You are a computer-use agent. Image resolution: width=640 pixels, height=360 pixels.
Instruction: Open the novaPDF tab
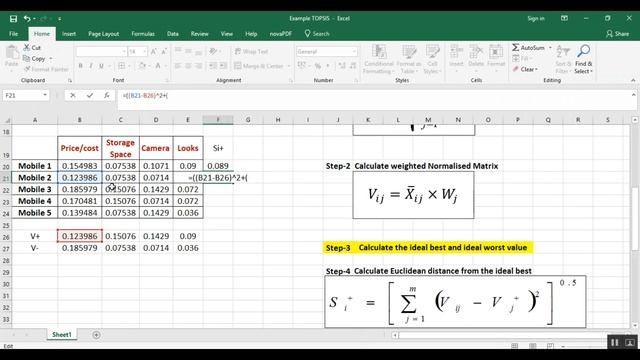[281, 34]
